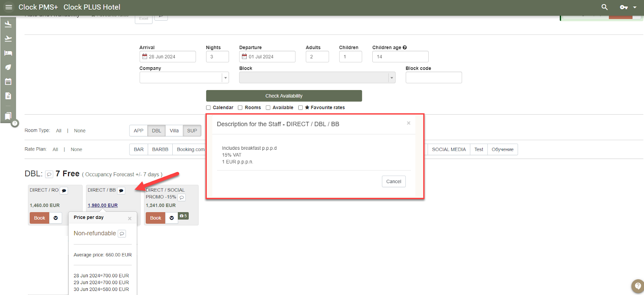Click the 1,980.00 EUR price link

103,206
